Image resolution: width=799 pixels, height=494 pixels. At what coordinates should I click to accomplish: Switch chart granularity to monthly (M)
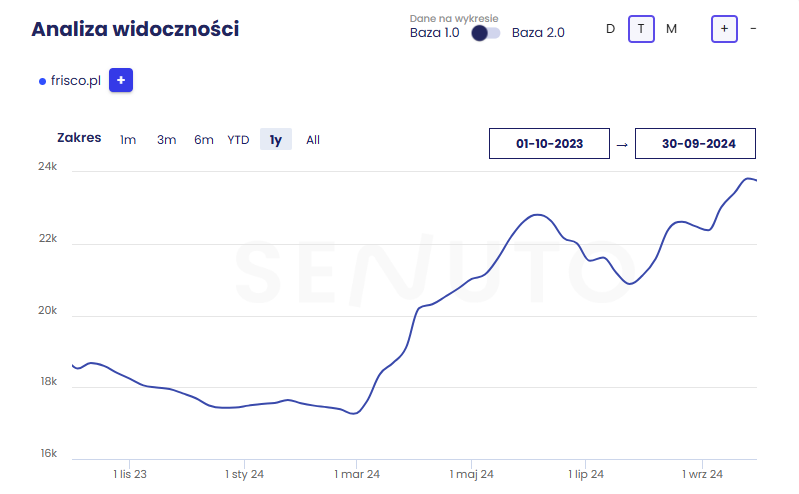tap(672, 29)
